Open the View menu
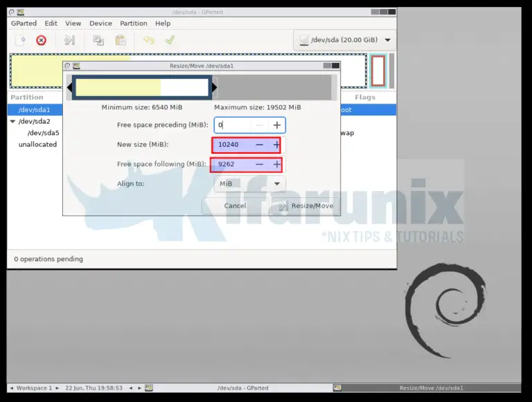The image size is (532, 402). [x=73, y=24]
